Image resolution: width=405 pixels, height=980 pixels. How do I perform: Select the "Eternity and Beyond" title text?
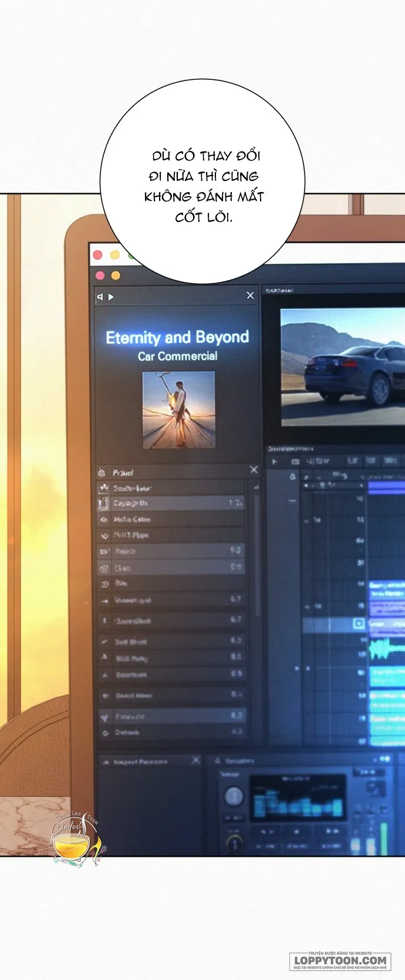point(177,337)
